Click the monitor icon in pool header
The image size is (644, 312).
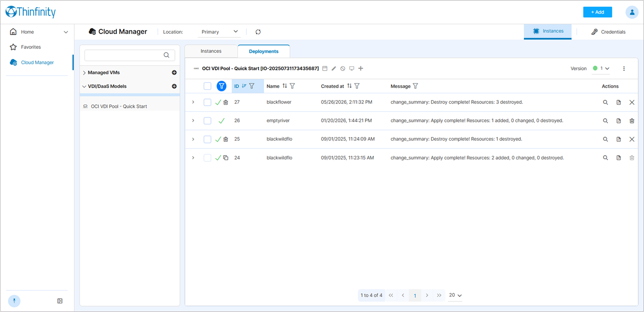coord(352,68)
